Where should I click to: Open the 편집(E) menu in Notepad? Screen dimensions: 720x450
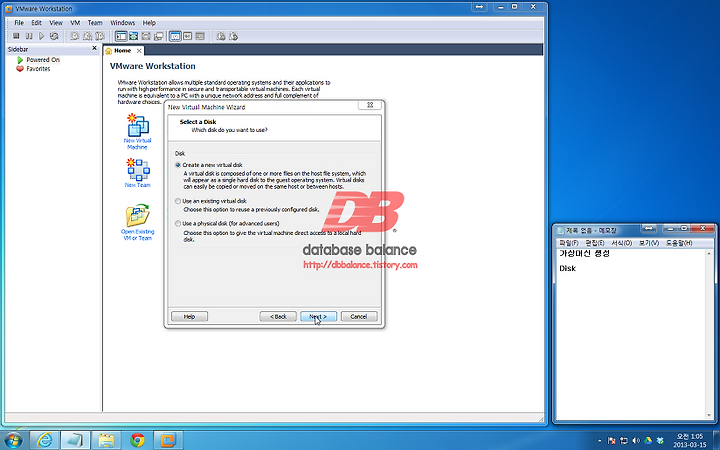click(595, 243)
